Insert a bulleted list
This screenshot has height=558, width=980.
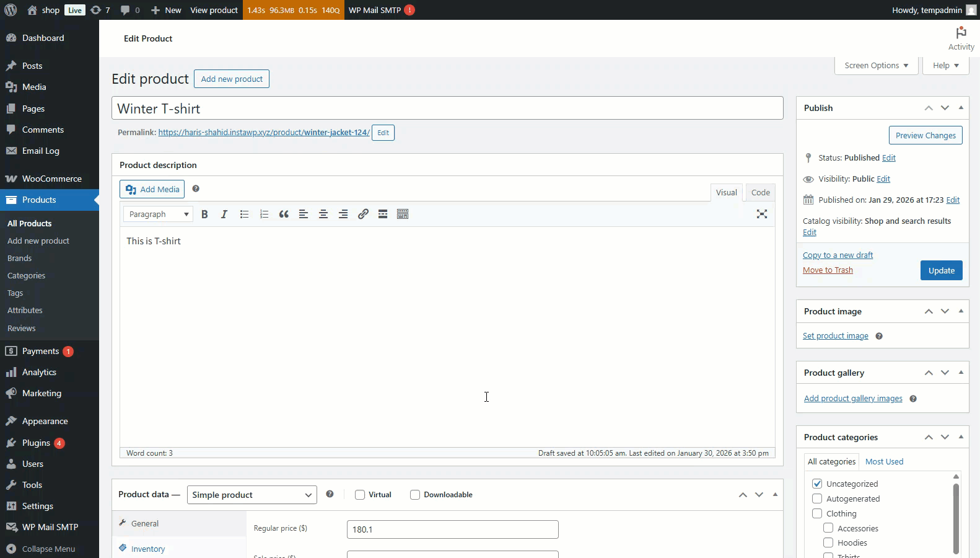coord(244,215)
